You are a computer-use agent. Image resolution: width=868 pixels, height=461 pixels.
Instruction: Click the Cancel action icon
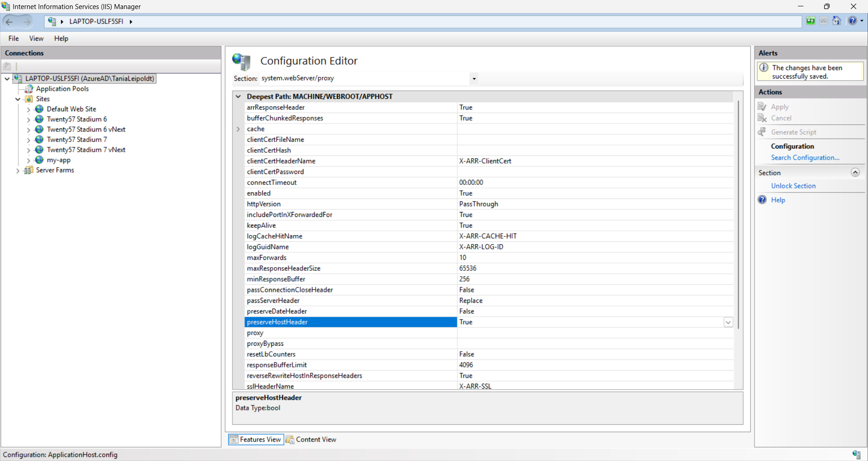[762, 118]
